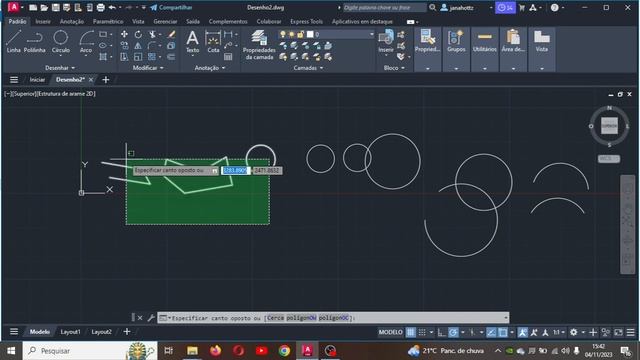Select the Hatch drawing tool
The height and width of the screenshot is (360, 640).
point(103,57)
